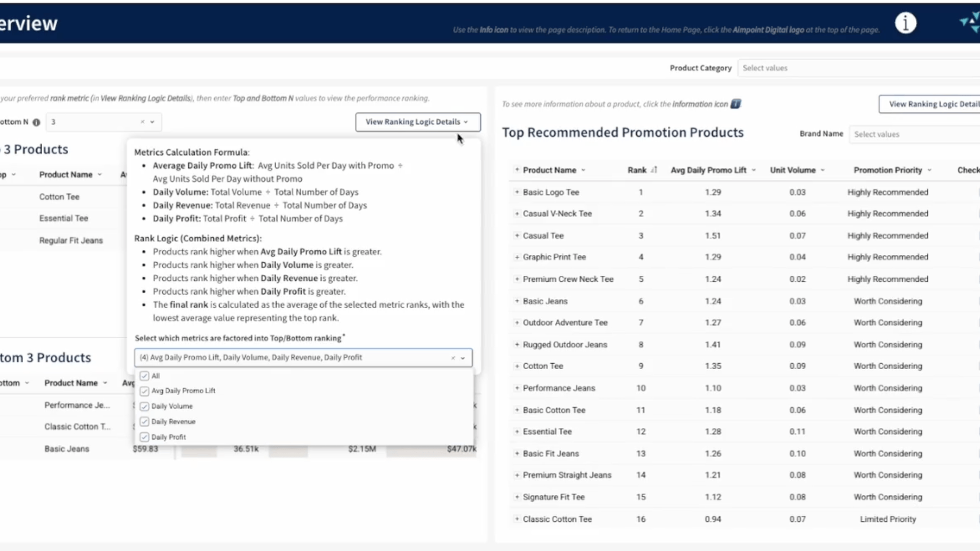Expand the Signature Fit Tee row
Screen dimensions: 980x551
(x=517, y=497)
